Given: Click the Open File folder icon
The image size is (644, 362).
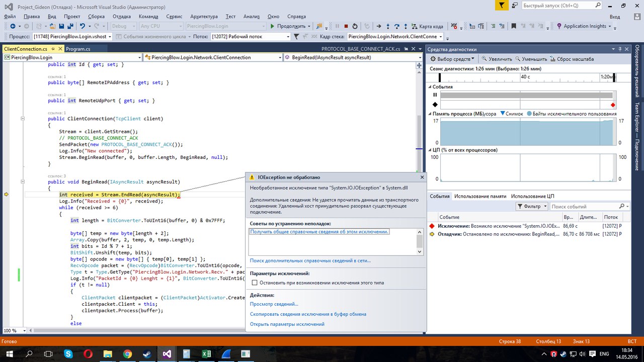Looking at the screenshot, I should [52, 26].
